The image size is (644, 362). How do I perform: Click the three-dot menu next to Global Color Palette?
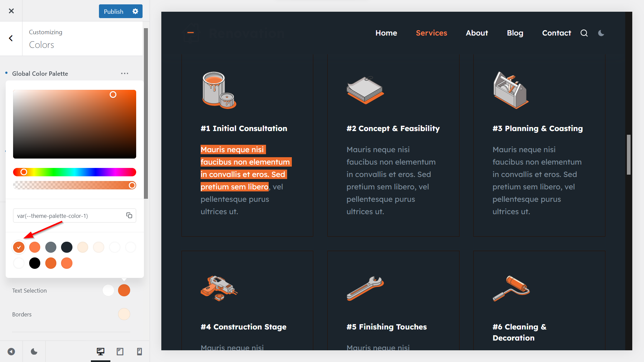[124, 73]
